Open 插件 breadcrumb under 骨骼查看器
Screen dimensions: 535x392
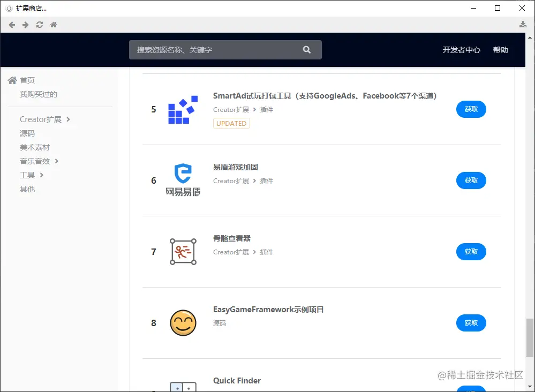tap(267, 252)
